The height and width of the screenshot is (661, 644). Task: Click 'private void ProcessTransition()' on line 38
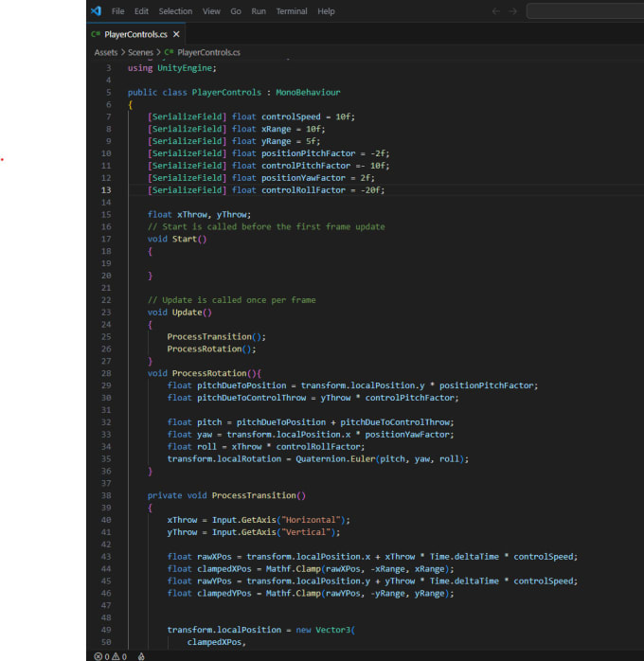coord(226,496)
